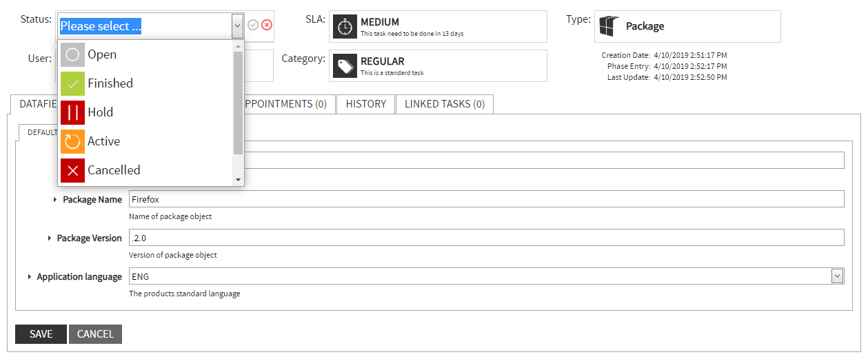The width and height of the screenshot is (868, 359).
Task: Pick the Hold red pause icon
Action: pos(72,112)
